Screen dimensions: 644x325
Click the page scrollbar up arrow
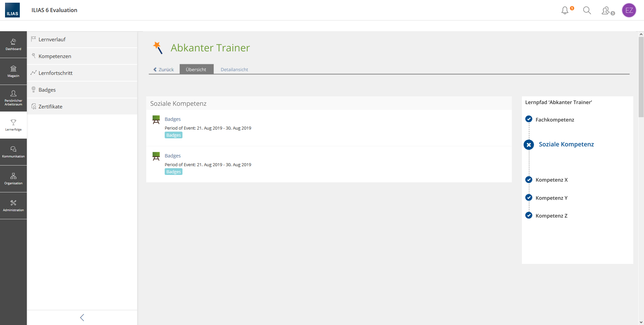pos(641,34)
